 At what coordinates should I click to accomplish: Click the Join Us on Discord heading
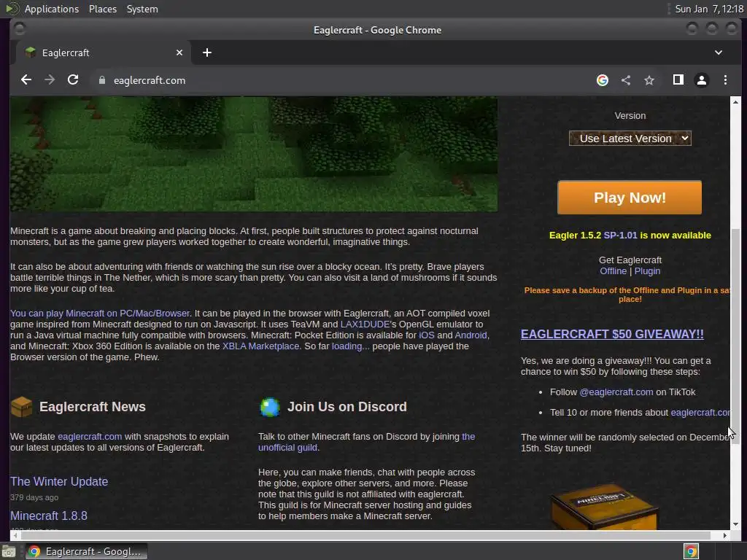tap(347, 407)
